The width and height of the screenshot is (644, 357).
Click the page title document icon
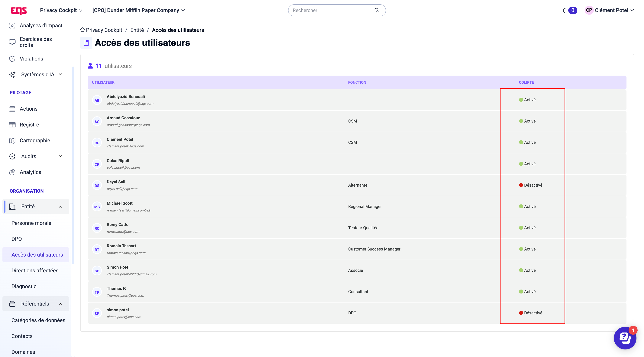pos(86,43)
